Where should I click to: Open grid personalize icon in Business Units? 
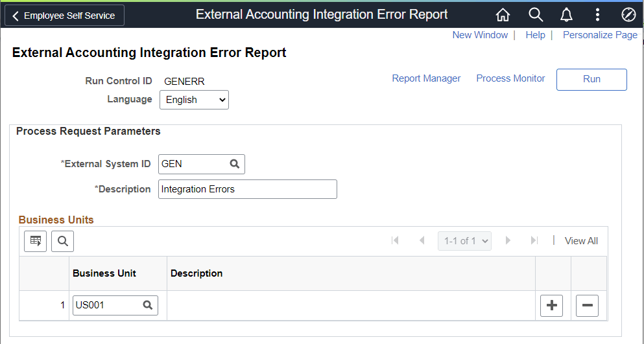coord(35,241)
